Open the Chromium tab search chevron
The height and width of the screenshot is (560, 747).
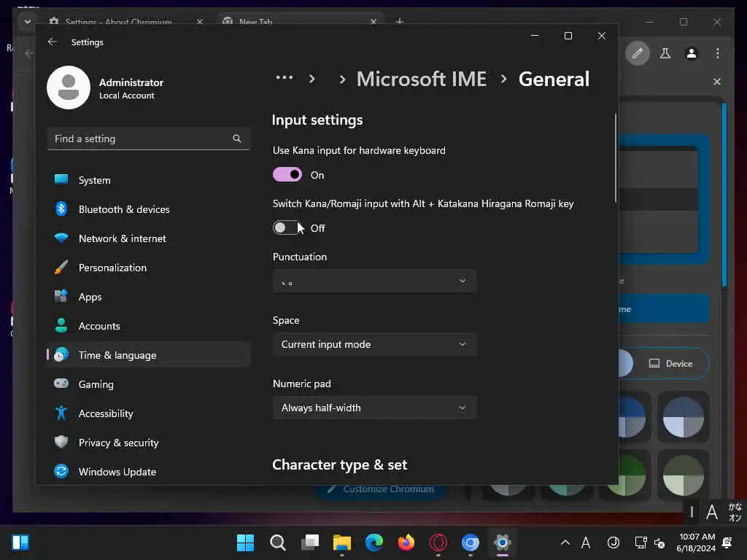27,21
